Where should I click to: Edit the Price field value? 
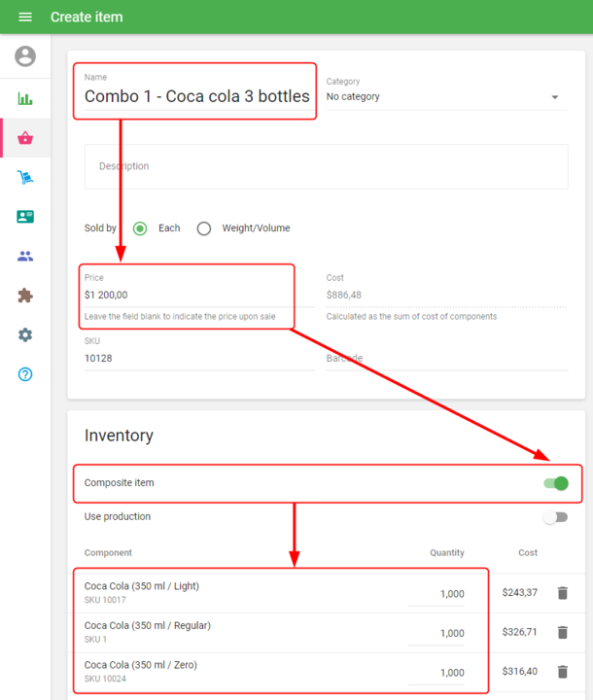[194, 295]
